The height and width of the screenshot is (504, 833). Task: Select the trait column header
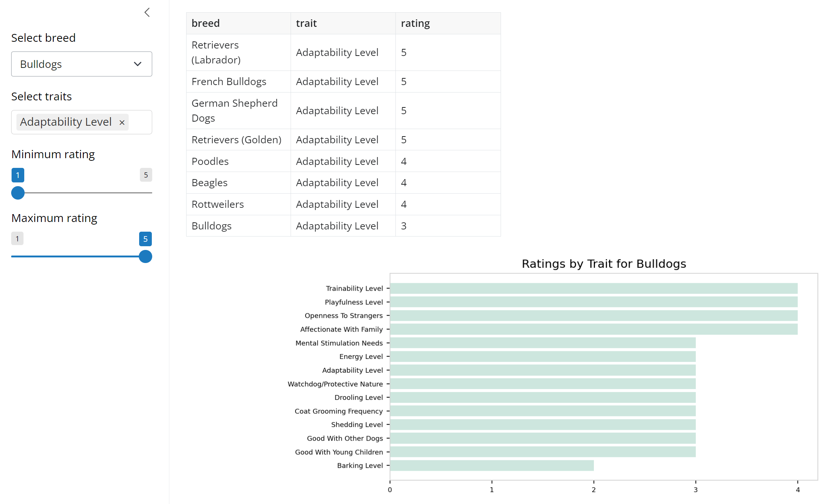tap(306, 23)
